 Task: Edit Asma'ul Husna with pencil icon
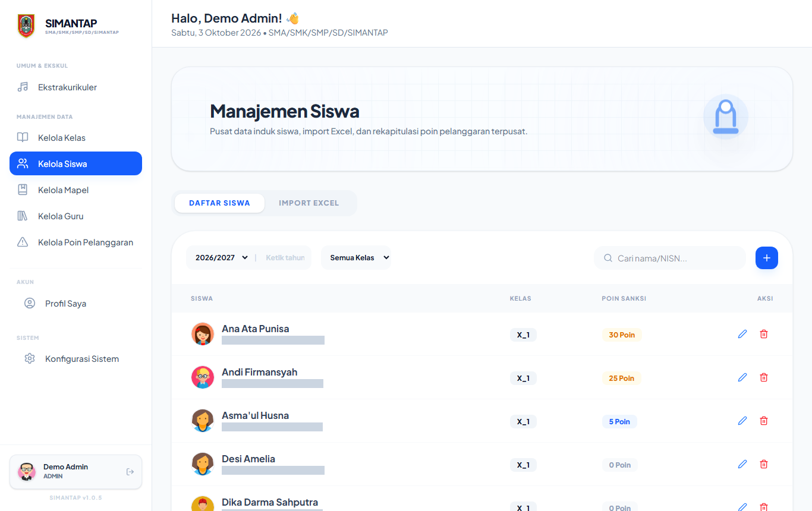click(742, 421)
